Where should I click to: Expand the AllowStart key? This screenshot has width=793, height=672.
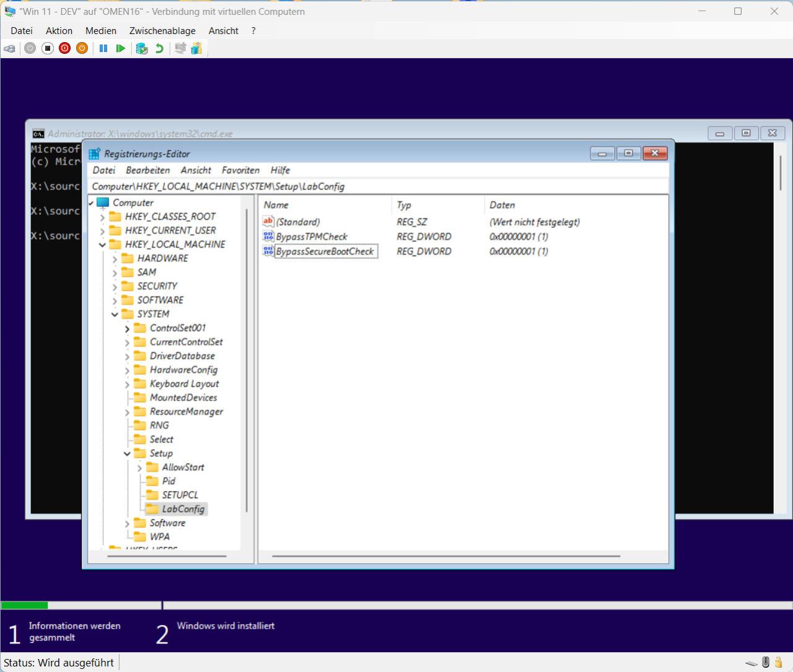tap(139, 468)
